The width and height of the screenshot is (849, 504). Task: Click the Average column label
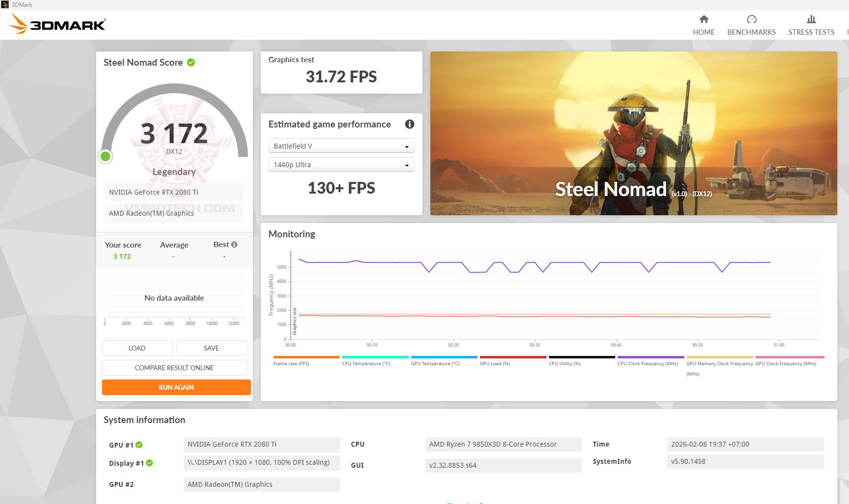(x=174, y=245)
